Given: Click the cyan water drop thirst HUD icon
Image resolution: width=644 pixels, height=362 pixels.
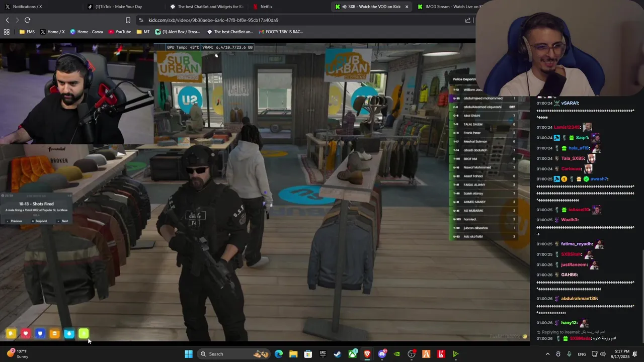Looking at the screenshot, I should point(69,333).
